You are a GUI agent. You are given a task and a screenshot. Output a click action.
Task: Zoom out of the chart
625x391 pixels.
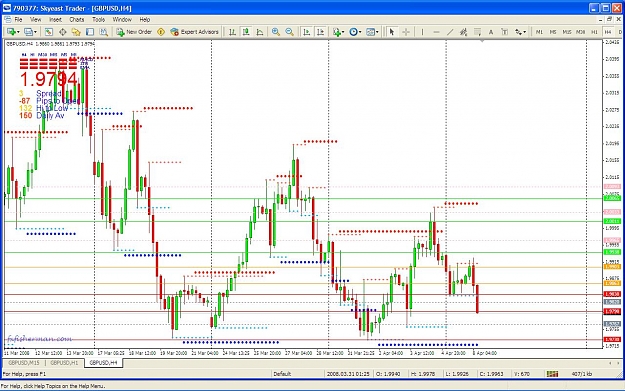(289, 32)
